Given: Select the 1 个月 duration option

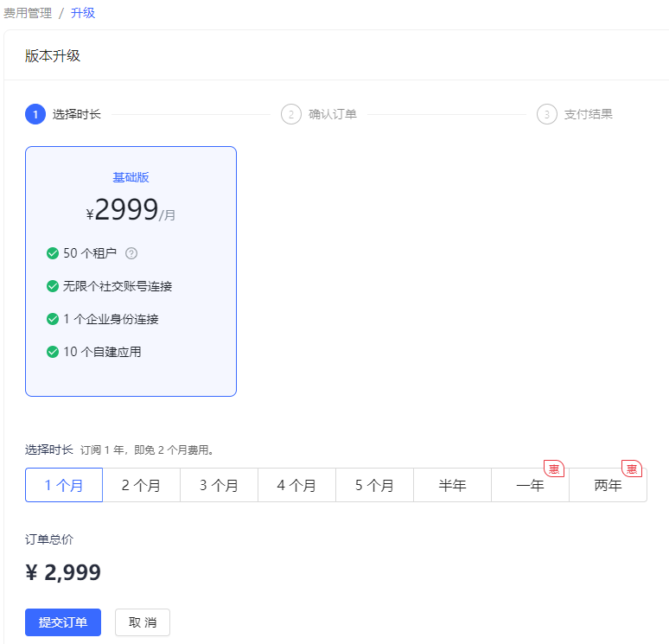Looking at the screenshot, I should pos(64,485).
